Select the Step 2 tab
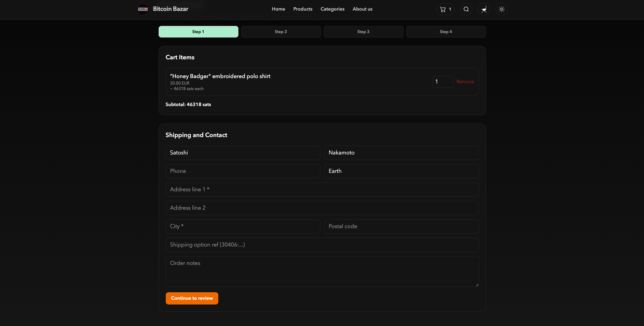 click(281, 32)
